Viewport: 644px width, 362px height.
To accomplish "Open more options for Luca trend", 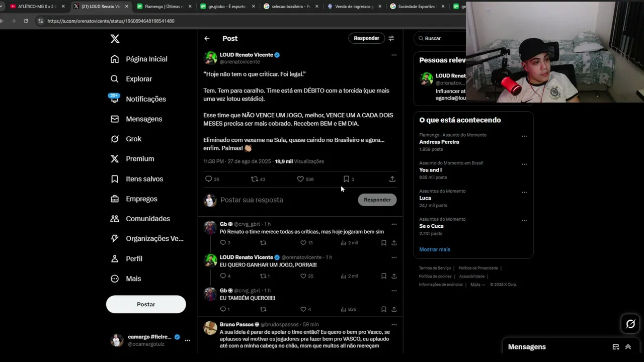I will point(524,193).
